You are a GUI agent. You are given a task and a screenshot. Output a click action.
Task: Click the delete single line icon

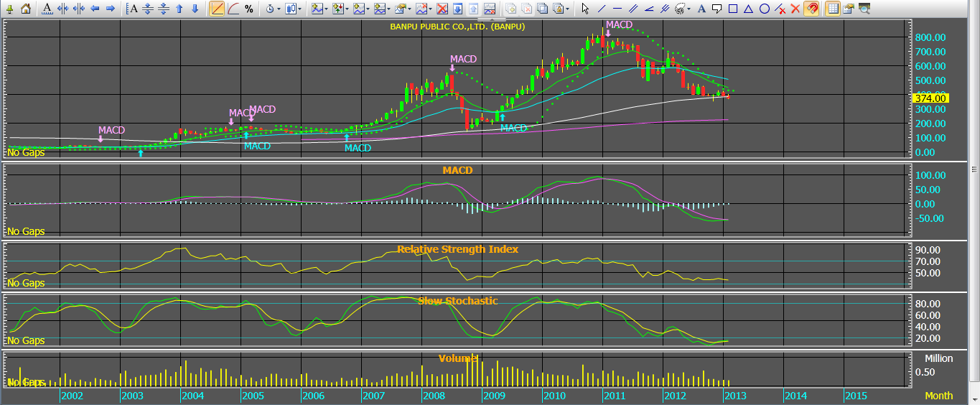click(x=780, y=9)
